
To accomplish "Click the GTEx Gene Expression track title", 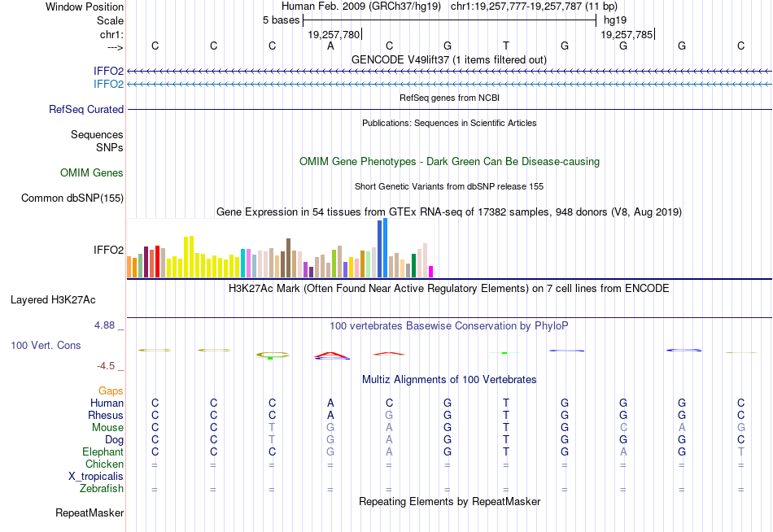I will point(448,212).
